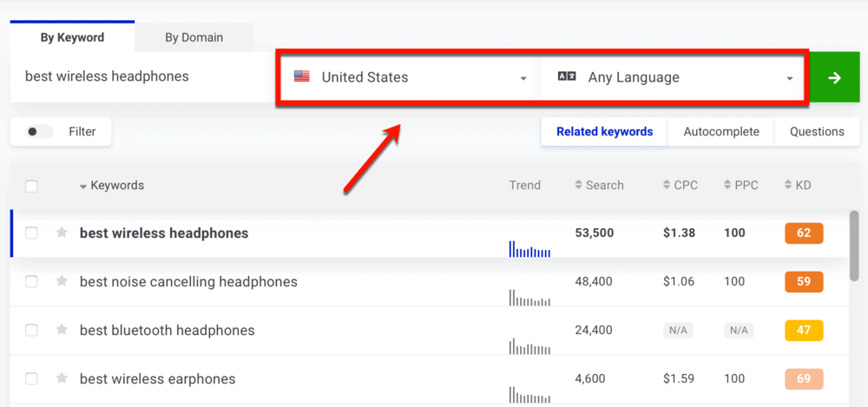This screenshot has height=407, width=868.
Task: Select the Questions tab
Action: (817, 132)
